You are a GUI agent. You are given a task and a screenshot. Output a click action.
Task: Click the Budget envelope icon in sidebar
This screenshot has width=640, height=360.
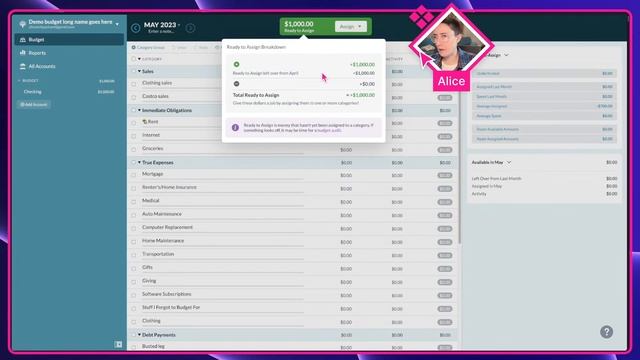click(x=23, y=40)
